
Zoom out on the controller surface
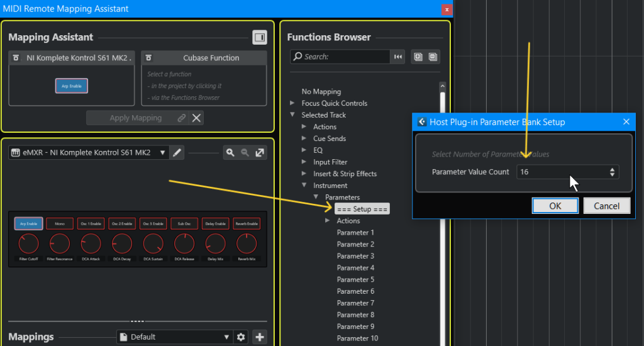coord(245,152)
